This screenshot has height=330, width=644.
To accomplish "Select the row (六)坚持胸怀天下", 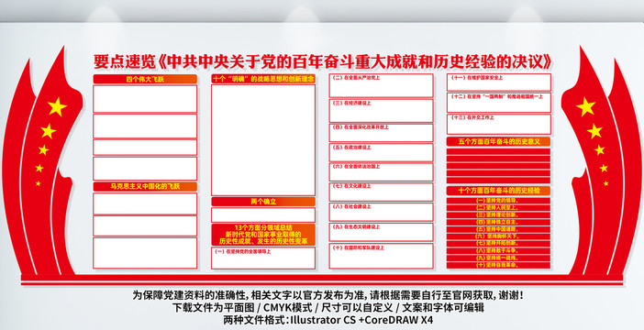I will click(x=499, y=236).
